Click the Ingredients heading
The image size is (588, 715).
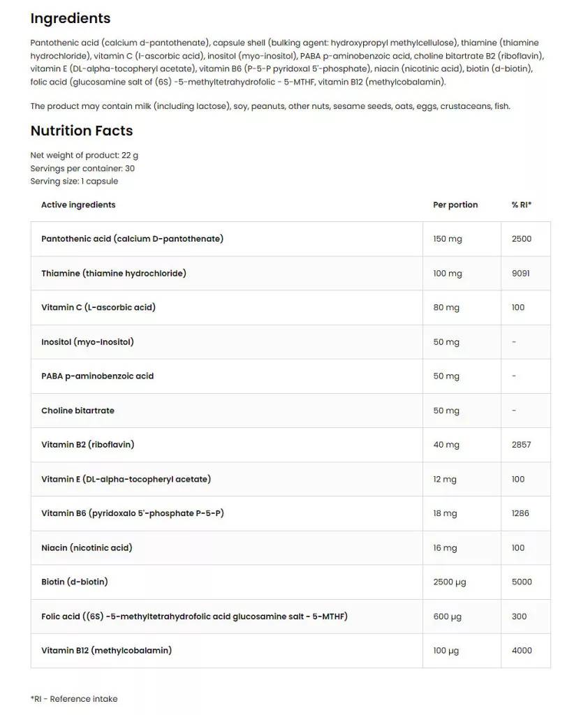coord(71,18)
